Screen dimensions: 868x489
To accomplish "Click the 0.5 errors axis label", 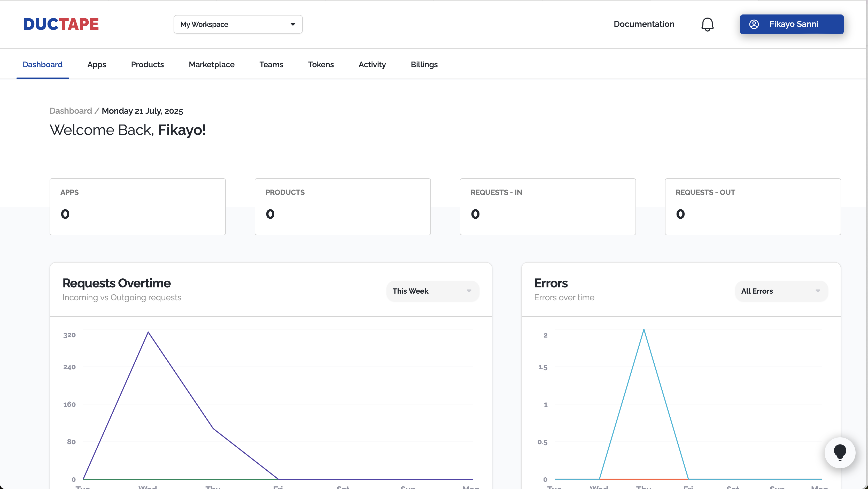I will point(542,442).
